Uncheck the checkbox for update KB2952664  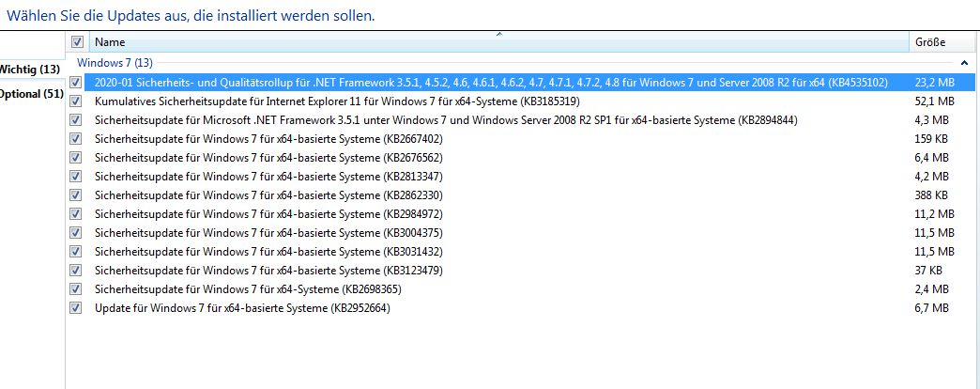click(x=76, y=307)
